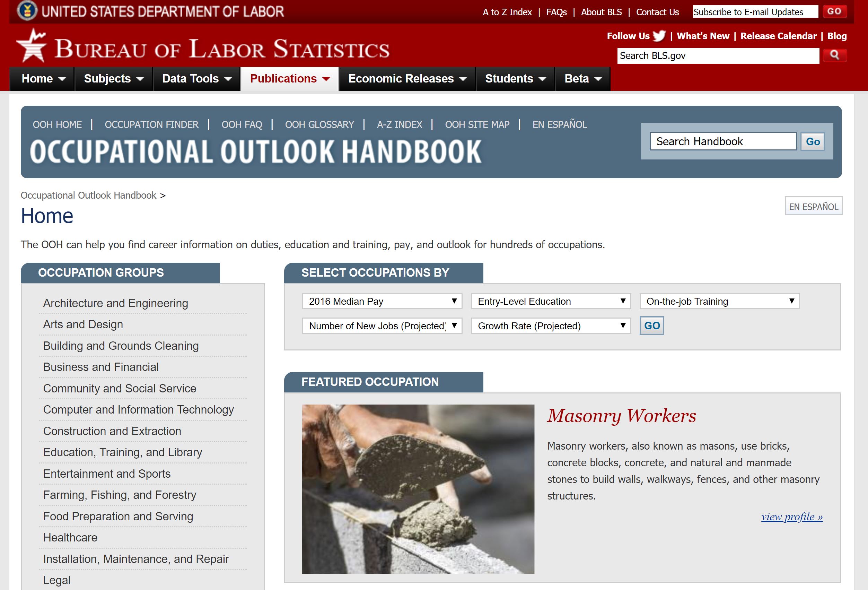
Task: Open the About BLS link
Action: (x=601, y=12)
